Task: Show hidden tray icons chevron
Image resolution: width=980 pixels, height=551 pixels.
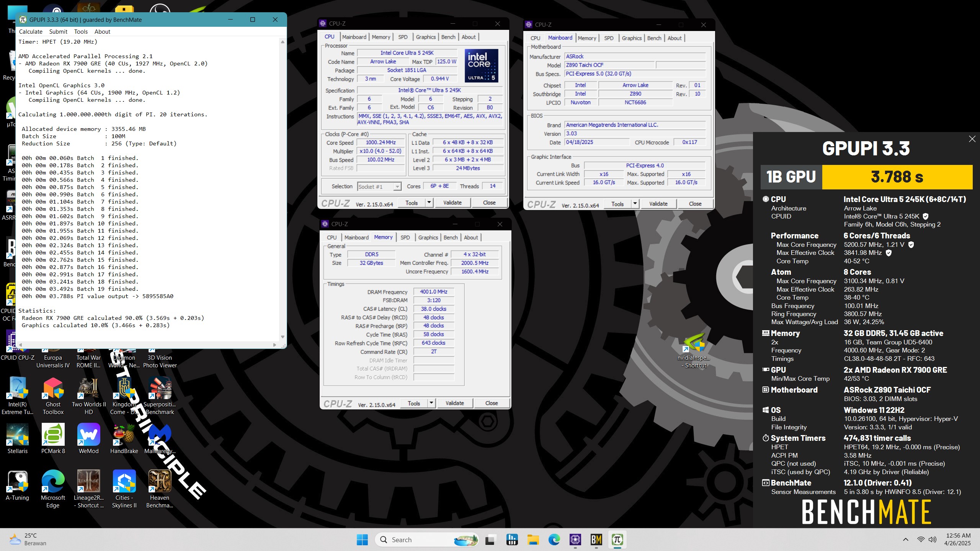Action: 905,540
